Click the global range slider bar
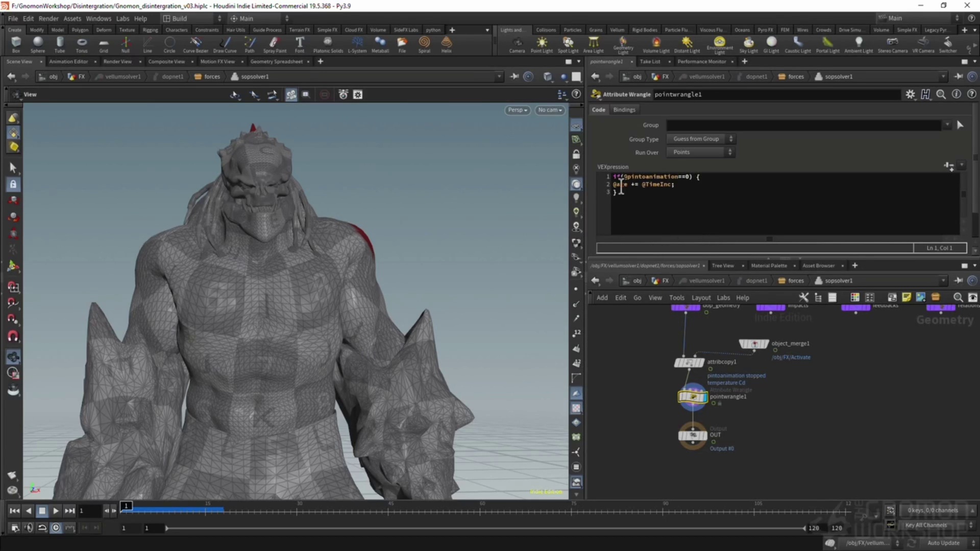The image size is (980, 551). tap(485, 528)
